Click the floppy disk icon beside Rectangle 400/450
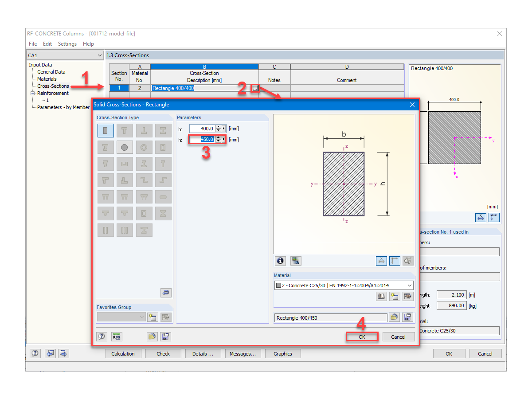The image size is (532, 399). 407,317
